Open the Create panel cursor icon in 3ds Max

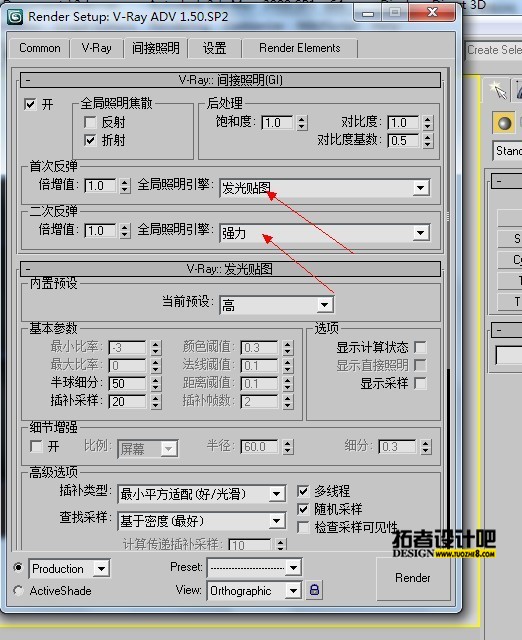(x=498, y=90)
